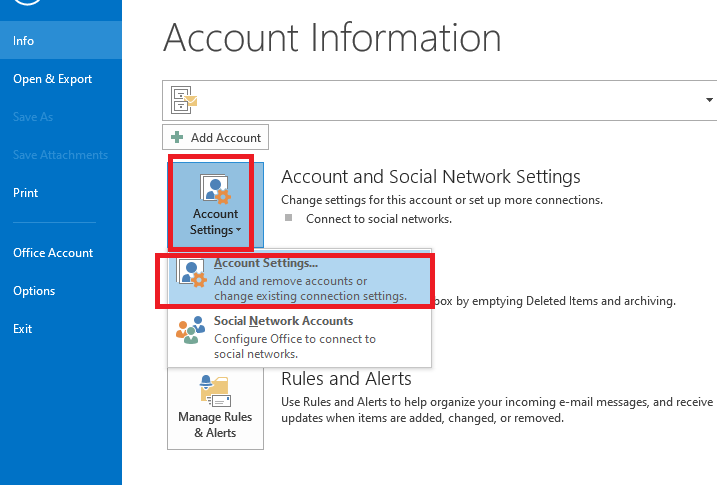717x485 pixels.
Task: Click the mailbox icon in the account selector
Action: [183, 100]
